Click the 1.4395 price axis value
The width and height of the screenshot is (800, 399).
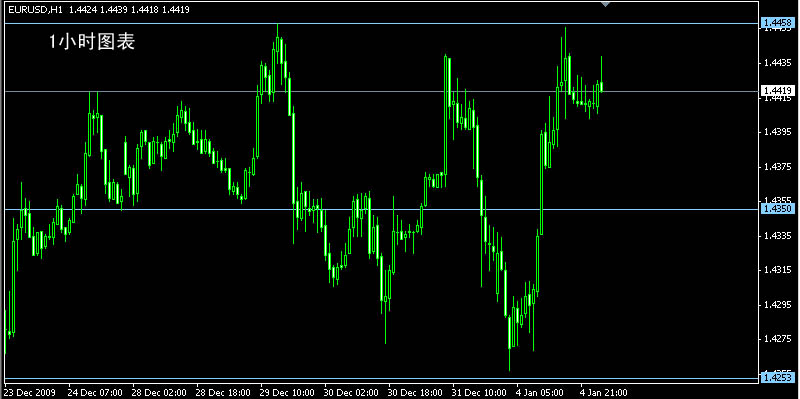tap(778, 132)
